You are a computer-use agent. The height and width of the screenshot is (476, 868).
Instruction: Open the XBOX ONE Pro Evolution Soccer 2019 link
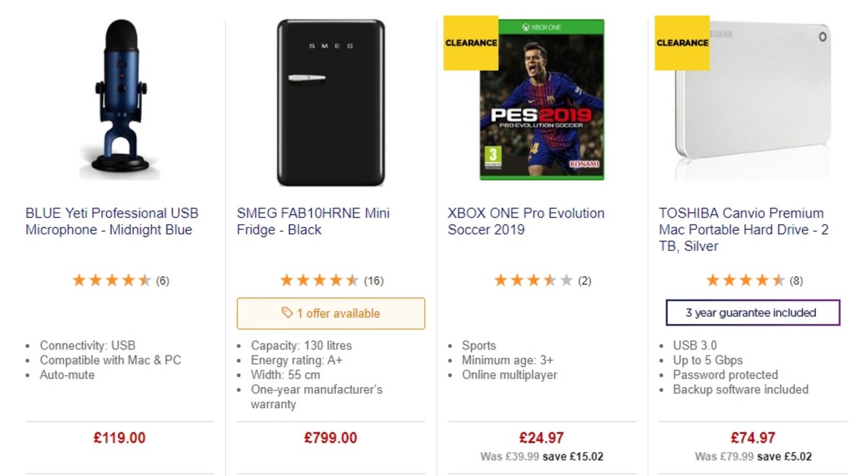pyautogui.click(x=525, y=221)
